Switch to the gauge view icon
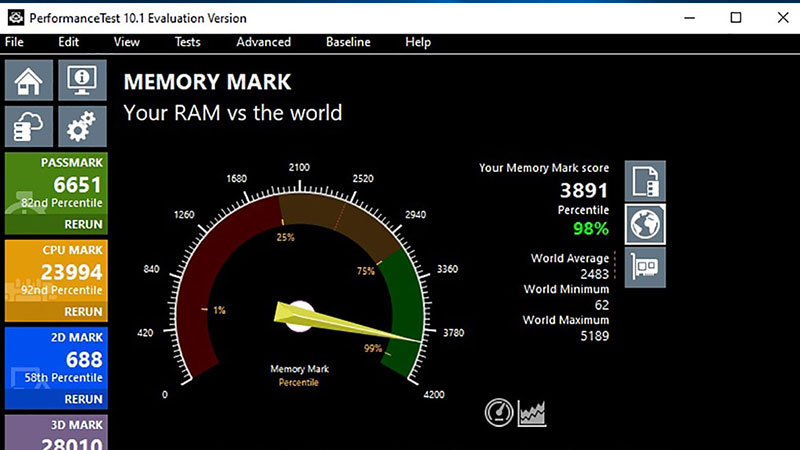The image size is (800, 450). pos(498,413)
